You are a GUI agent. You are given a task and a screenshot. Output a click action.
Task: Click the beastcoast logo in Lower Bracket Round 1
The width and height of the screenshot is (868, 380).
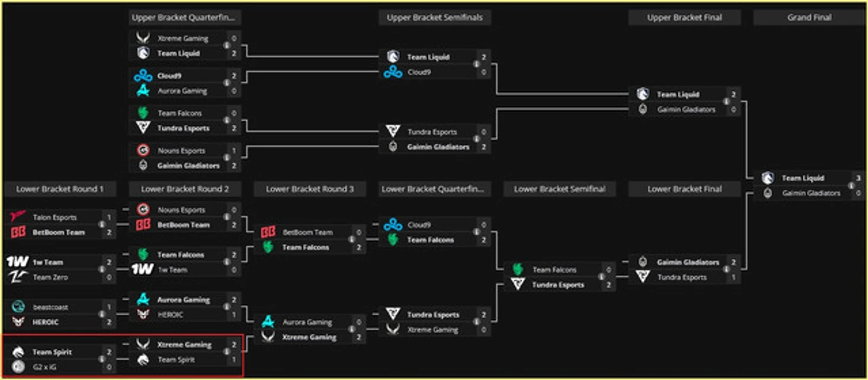point(18,307)
